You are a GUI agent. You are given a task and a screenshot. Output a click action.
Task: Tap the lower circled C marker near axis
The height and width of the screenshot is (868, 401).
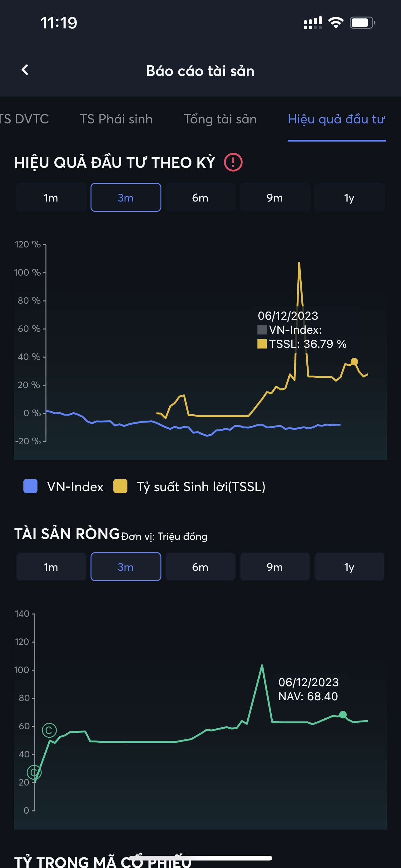[34, 772]
